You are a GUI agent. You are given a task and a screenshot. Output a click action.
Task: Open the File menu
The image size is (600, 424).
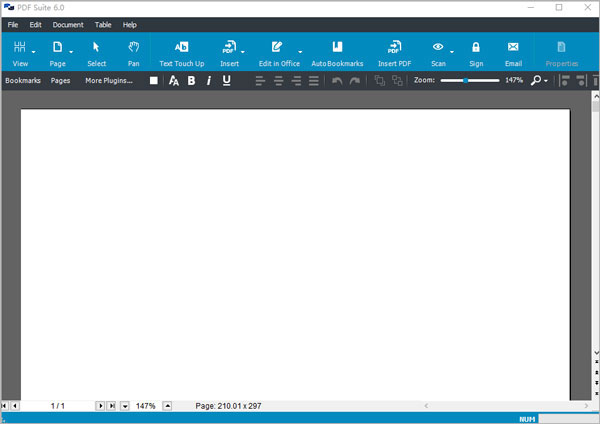[x=13, y=25]
